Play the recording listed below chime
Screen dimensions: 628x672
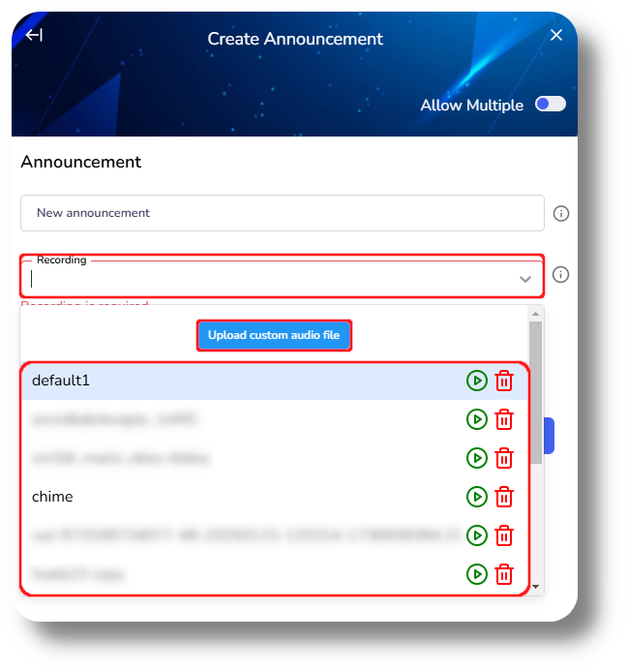pyautogui.click(x=476, y=535)
